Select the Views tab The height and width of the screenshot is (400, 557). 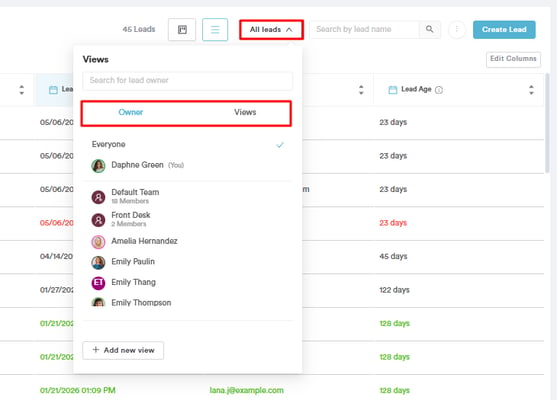[245, 112]
